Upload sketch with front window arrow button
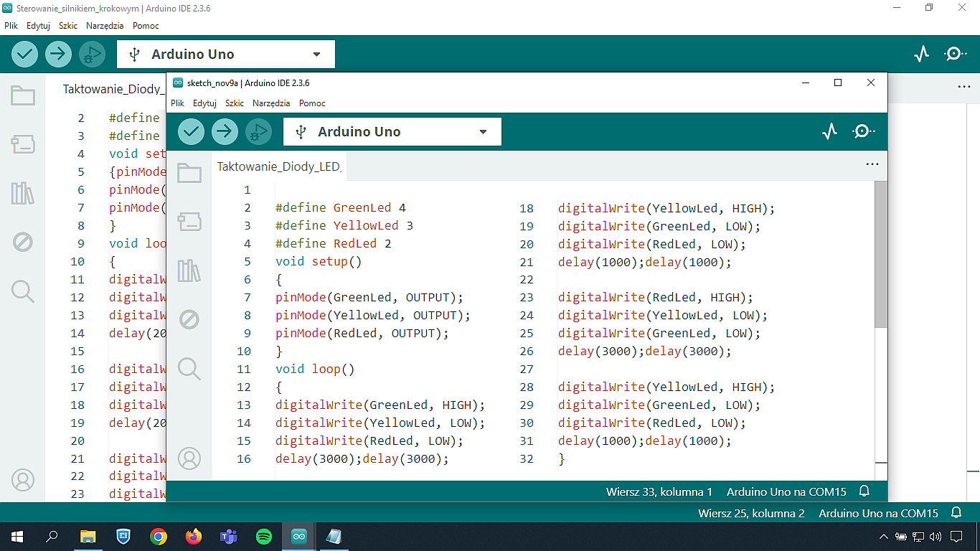The height and width of the screenshot is (551, 980). point(225,131)
